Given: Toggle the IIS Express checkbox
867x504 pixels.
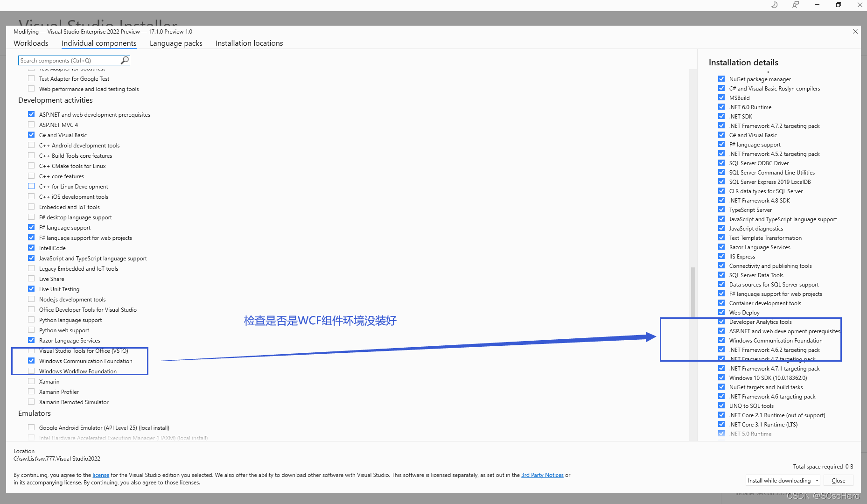Looking at the screenshot, I should click(721, 256).
